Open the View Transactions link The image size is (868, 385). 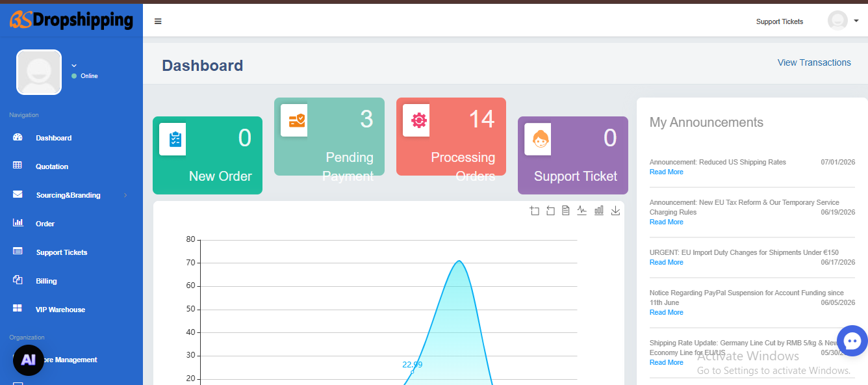point(814,62)
